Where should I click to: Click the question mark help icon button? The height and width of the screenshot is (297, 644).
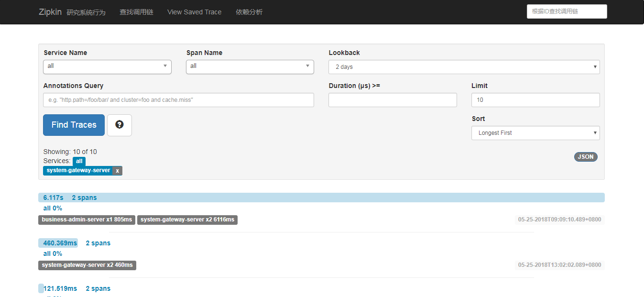tap(120, 125)
